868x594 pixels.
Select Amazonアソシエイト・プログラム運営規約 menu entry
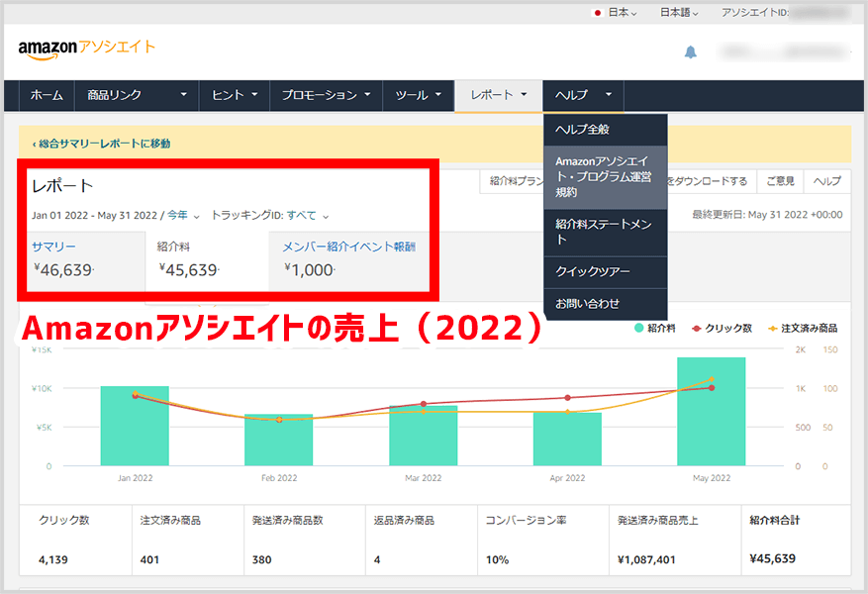[606, 177]
